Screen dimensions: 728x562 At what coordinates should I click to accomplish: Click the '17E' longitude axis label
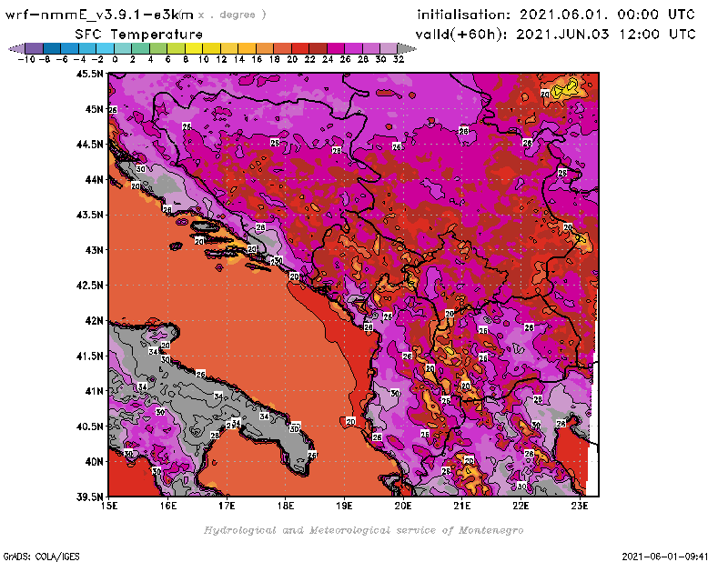(227, 506)
